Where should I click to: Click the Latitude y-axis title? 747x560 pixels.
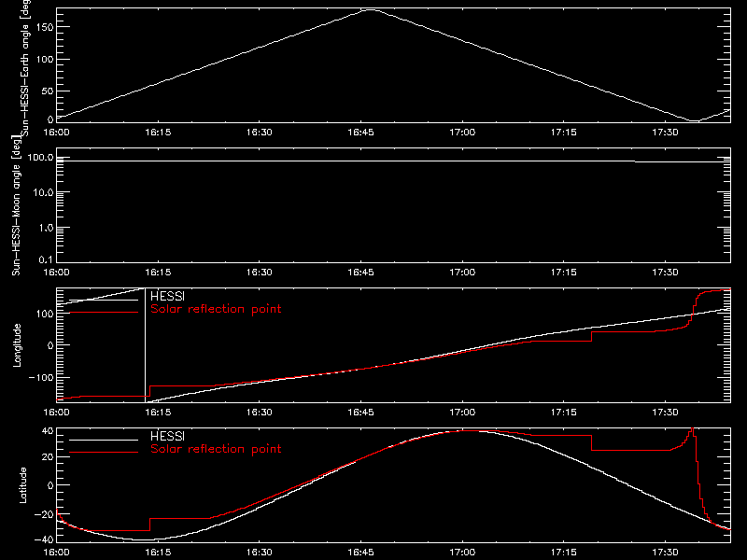point(22,485)
